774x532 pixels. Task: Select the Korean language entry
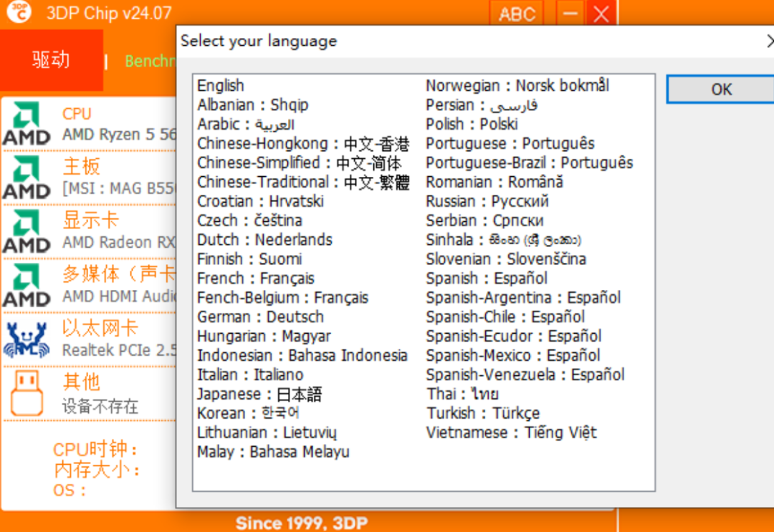click(248, 412)
